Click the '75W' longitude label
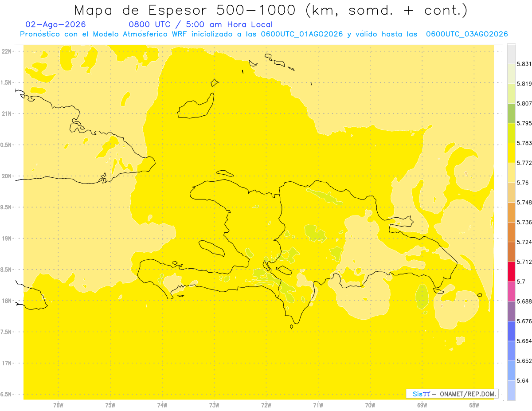 click(x=110, y=405)
